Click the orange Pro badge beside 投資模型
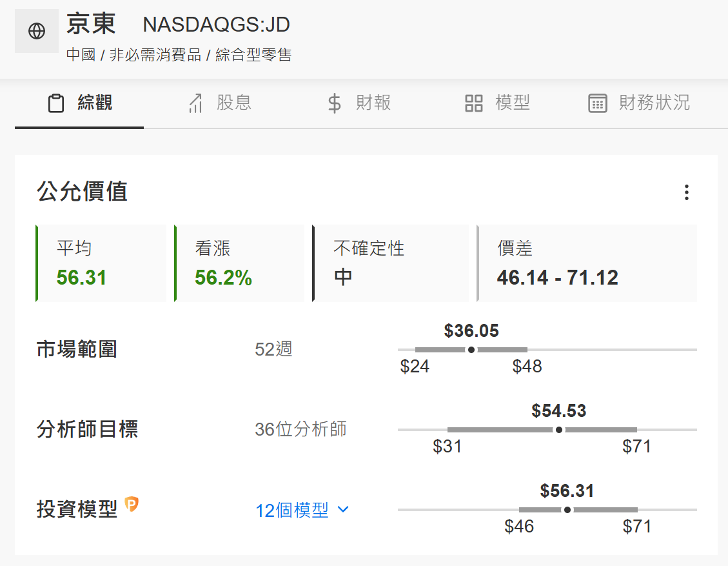This screenshot has width=728, height=566. click(132, 504)
